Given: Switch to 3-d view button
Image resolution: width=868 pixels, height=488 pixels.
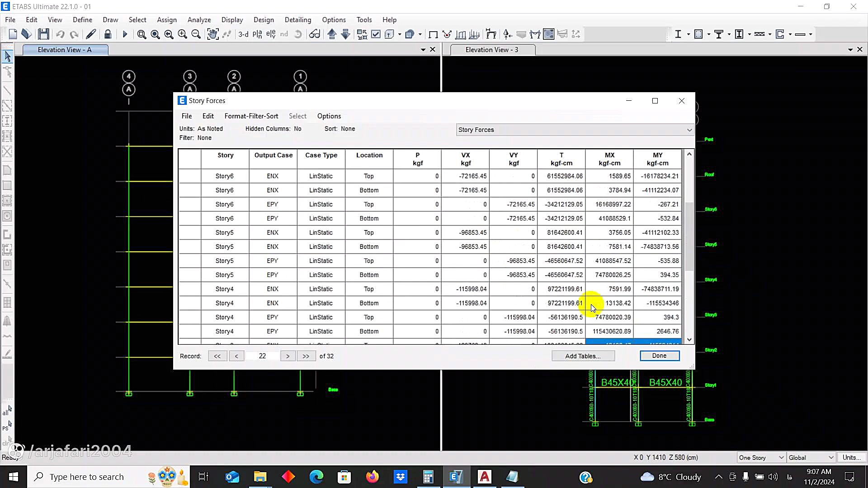Looking at the screenshot, I should [x=243, y=34].
